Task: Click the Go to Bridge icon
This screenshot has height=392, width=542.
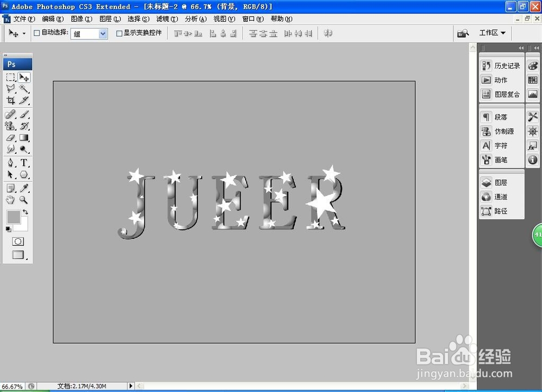Action: coord(463,33)
